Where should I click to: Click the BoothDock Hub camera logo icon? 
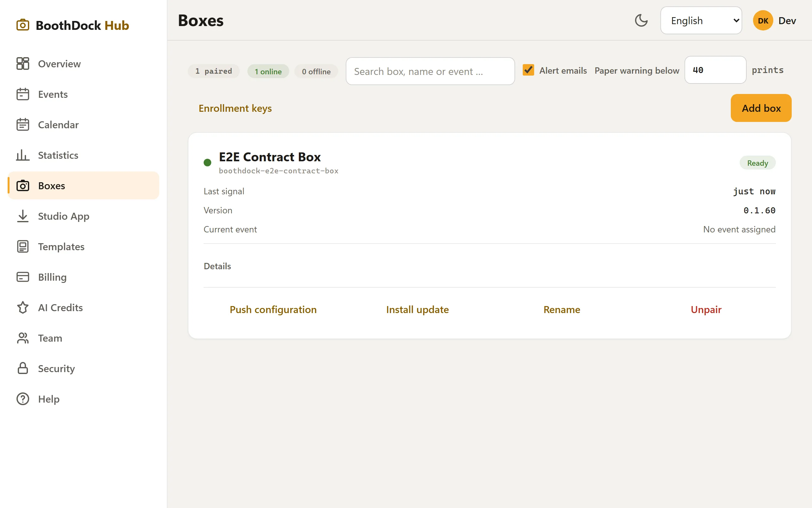click(23, 25)
